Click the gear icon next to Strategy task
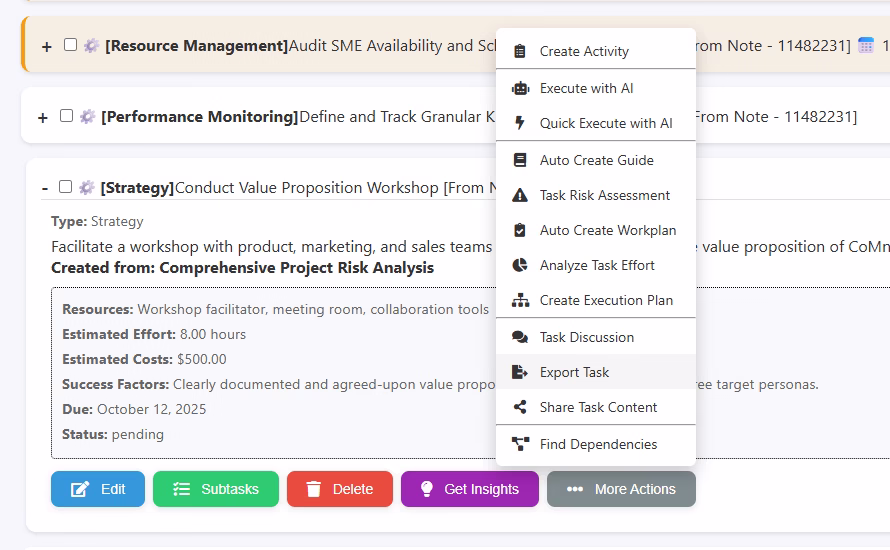This screenshot has width=890, height=550. tap(87, 187)
